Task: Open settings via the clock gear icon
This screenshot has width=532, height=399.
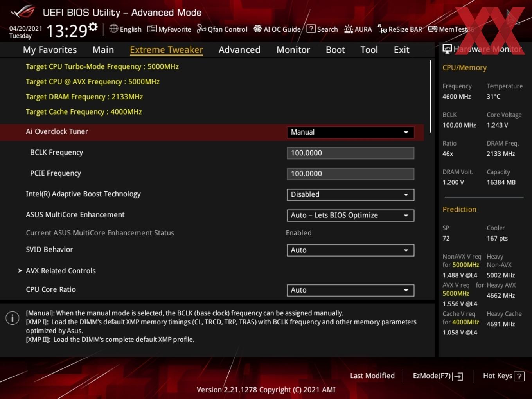Action: pos(93,27)
